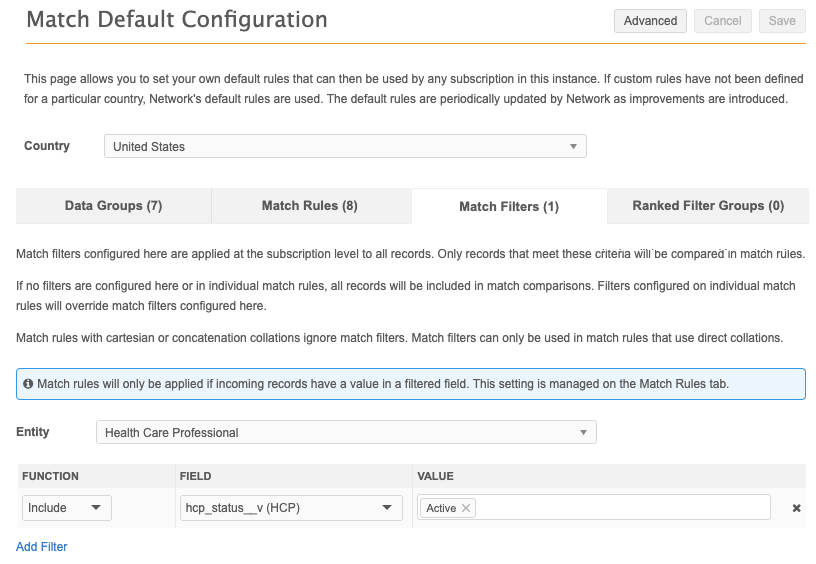This screenshot has width=816, height=564.
Task: Open the Country dropdown
Action: click(345, 146)
